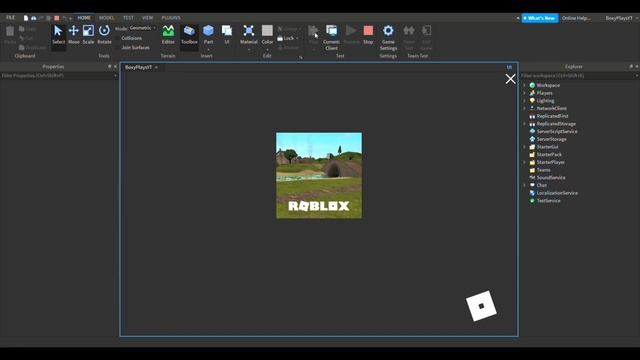Open the Mode Geometric dropdown
The width and height of the screenshot is (640, 360).
click(142, 28)
